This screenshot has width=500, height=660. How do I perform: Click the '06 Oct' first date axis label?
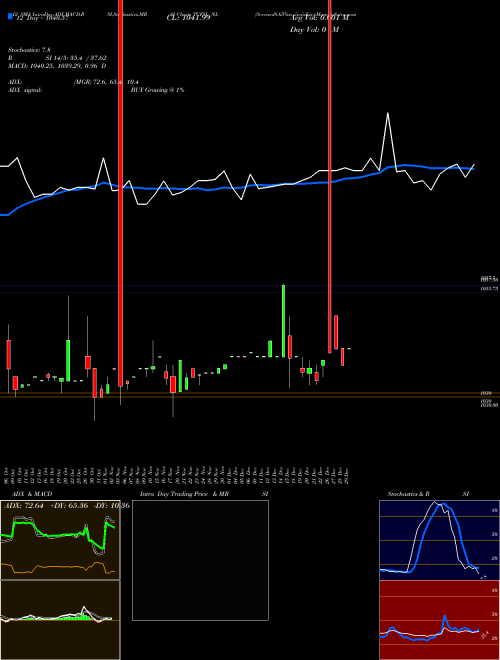pos(8,475)
